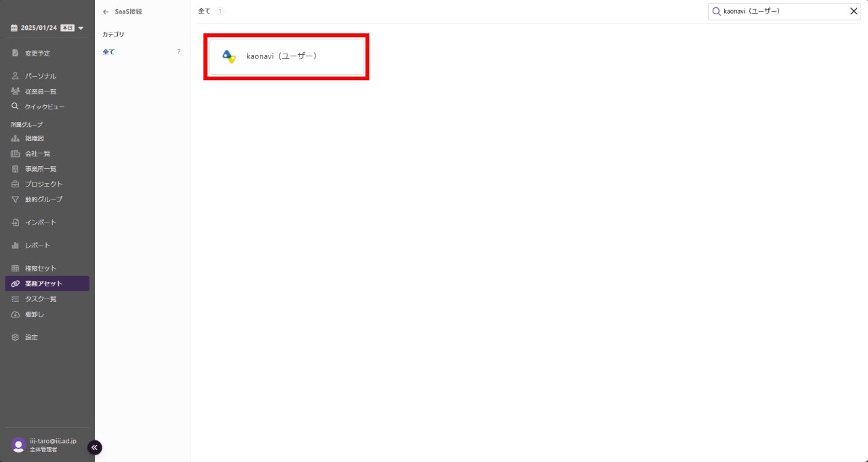Open 動的グループ filter icon
Viewport: 868px width, 462px height.
[16, 199]
